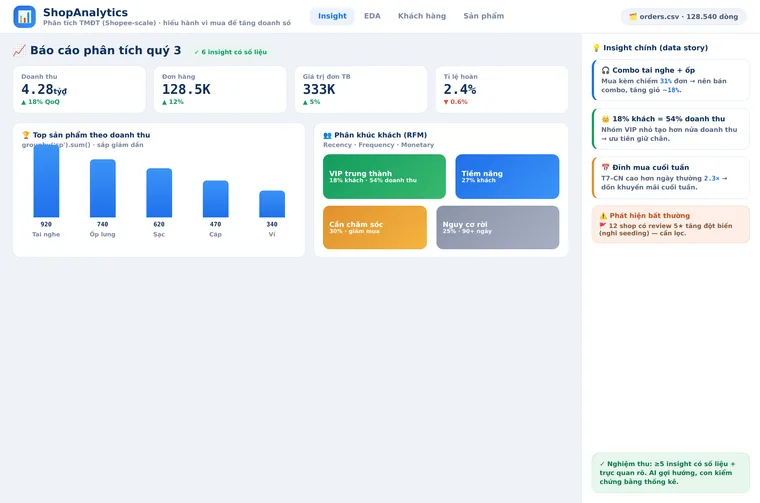Click the chart icon beside Báo cáo heading

[x=19, y=50]
